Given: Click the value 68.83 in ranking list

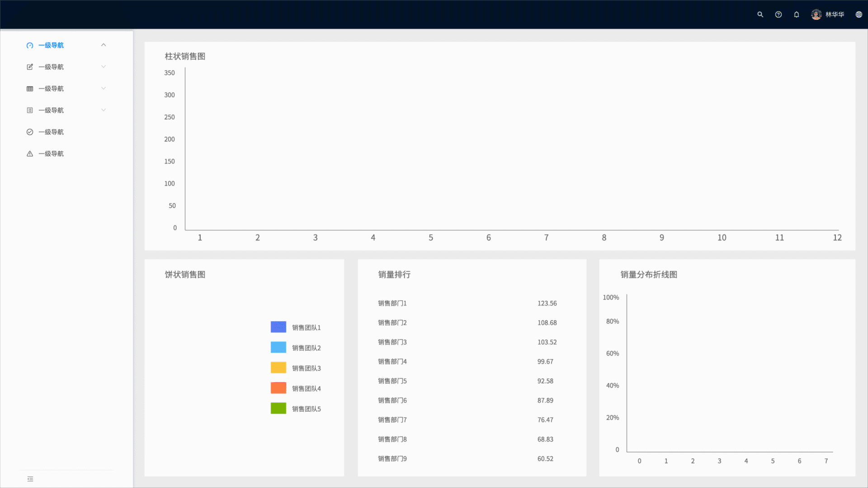Looking at the screenshot, I should coord(545,439).
